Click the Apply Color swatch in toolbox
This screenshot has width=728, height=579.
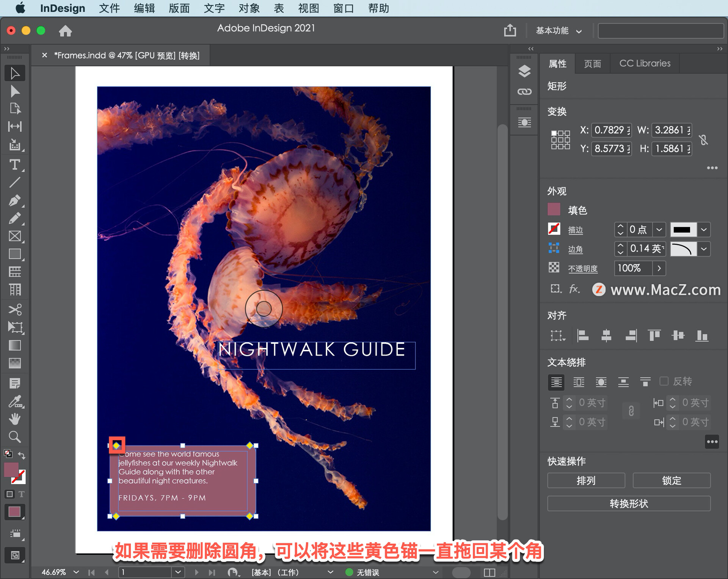14,512
